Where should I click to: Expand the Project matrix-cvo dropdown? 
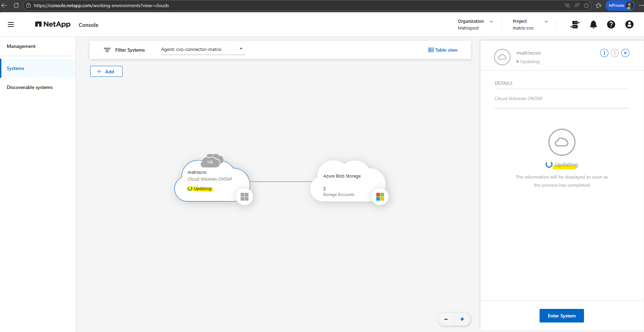[x=546, y=21]
